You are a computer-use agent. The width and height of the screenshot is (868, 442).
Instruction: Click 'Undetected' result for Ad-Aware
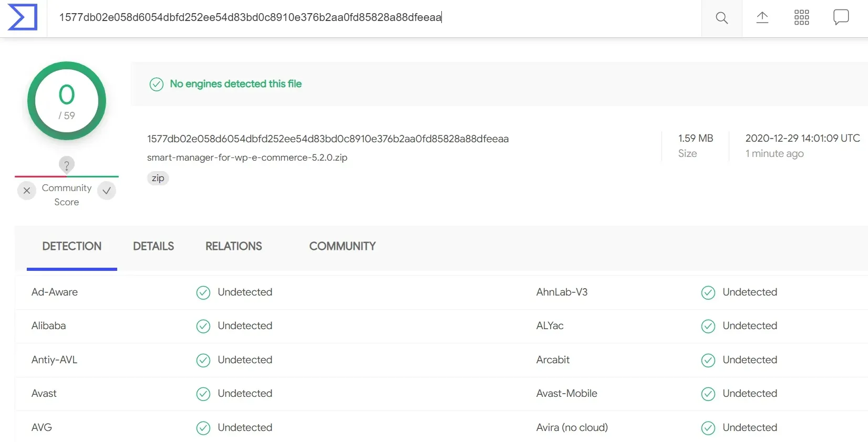pos(245,292)
